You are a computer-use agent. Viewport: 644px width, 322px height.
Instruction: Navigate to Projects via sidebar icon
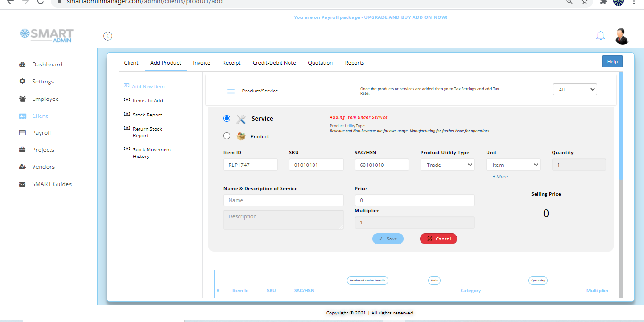click(22, 149)
